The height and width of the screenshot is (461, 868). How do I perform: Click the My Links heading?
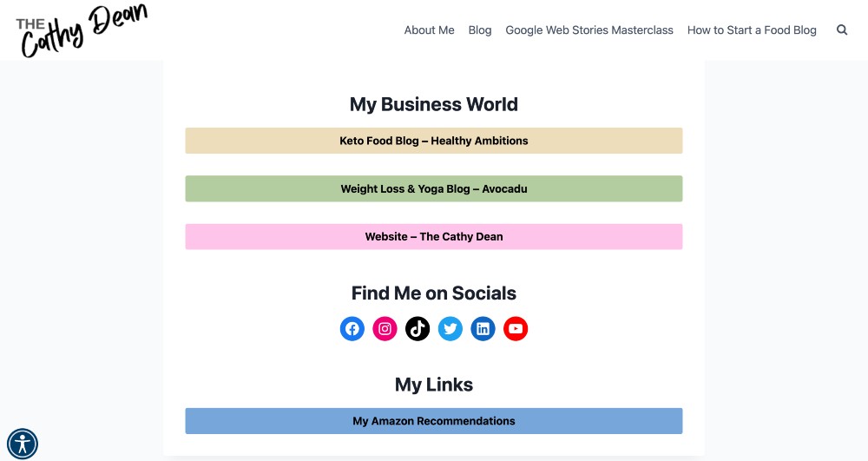(434, 385)
